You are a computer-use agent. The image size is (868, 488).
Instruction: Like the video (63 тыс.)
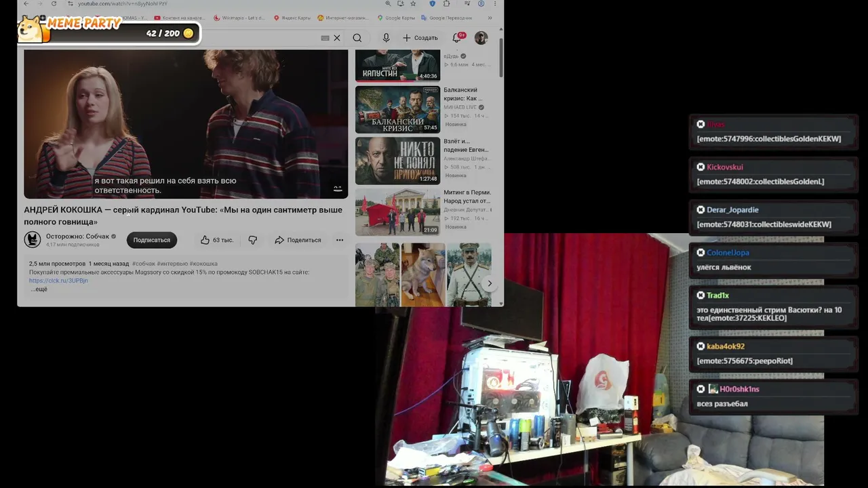217,240
